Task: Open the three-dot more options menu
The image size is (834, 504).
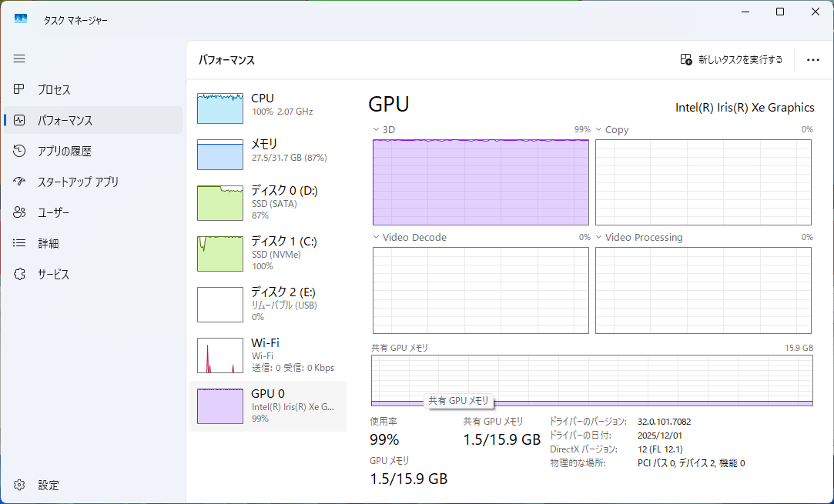Action: tap(812, 59)
